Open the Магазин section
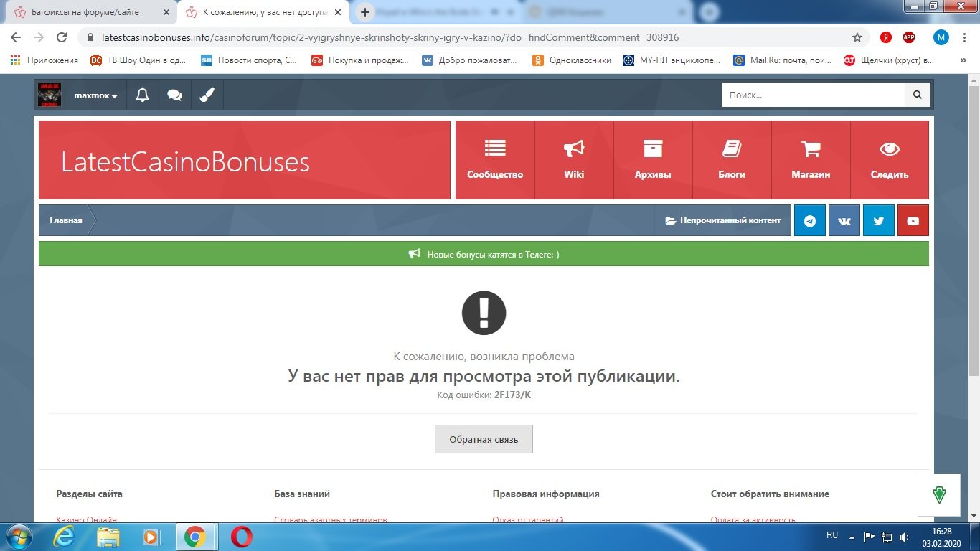The height and width of the screenshot is (551, 980). (x=811, y=160)
